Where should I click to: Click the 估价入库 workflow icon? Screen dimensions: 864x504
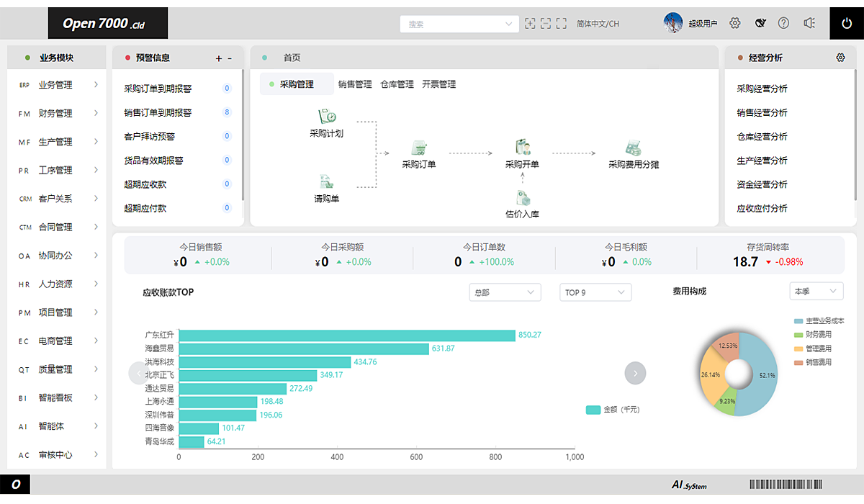coord(523,198)
